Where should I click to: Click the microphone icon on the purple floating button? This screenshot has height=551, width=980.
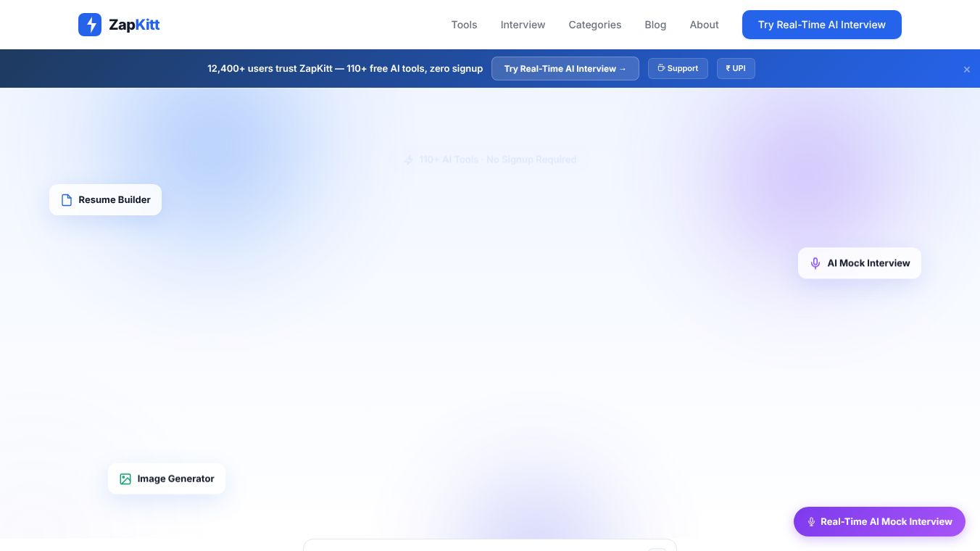click(811, 522)
